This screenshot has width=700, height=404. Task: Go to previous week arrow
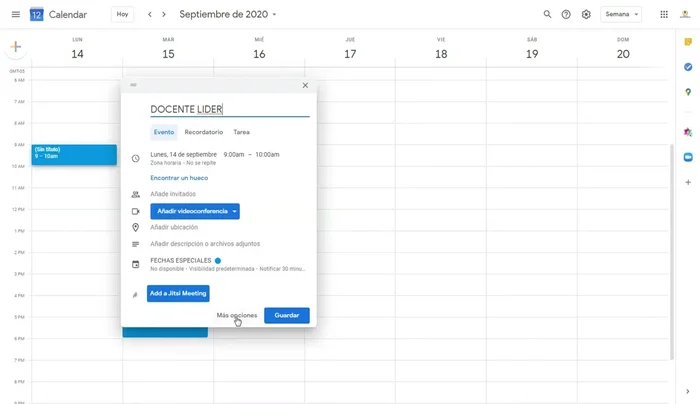[150, 14]
